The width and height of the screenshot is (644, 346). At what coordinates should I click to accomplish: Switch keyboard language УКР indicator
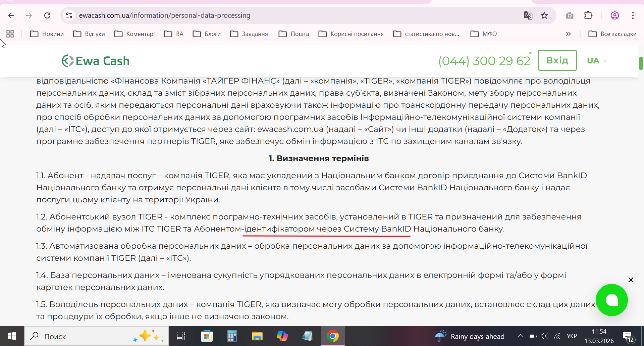point(572,336)
